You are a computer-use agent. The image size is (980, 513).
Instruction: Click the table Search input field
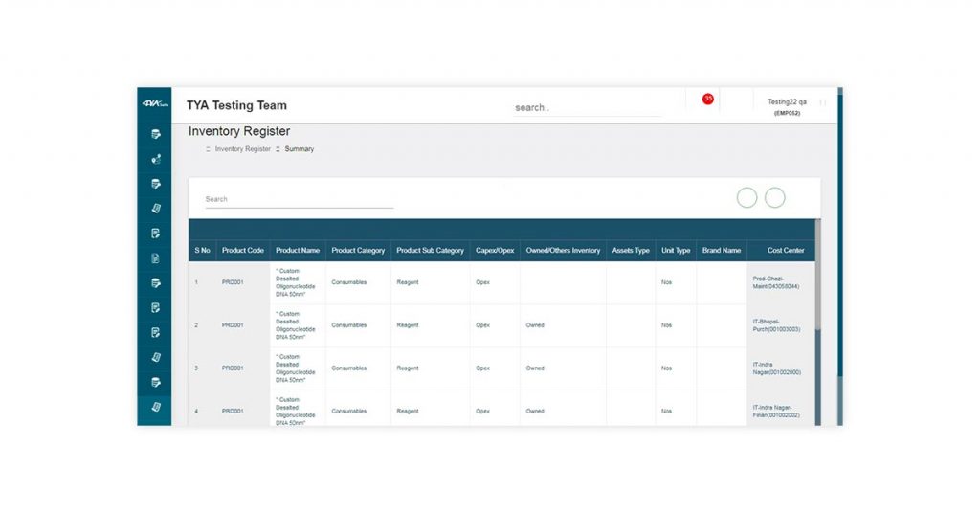tap(299, 200)
